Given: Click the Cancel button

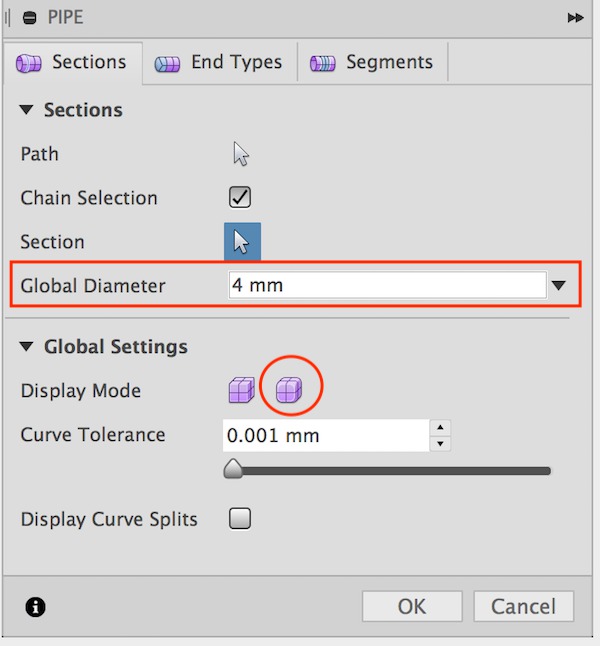Looking at the screenshot, I should pyautogui.click(x=523, y=606).
